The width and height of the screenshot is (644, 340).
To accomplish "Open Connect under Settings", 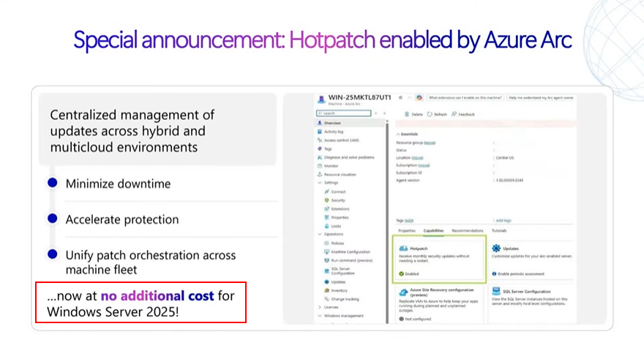I will click(x=338, y=192).
